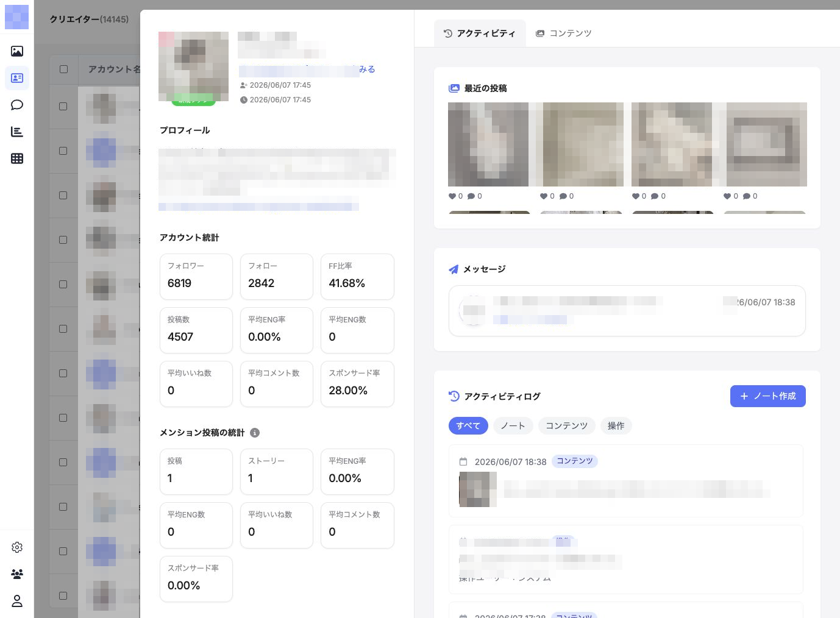The image size is (840, 618).
Task: Switch to the コンテンツ tab
Action: click(x=564, y=34)
